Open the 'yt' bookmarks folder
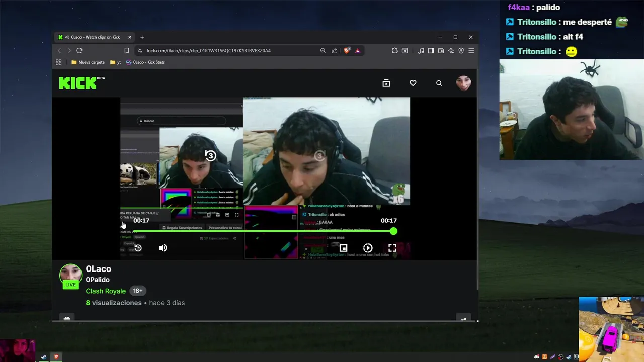This screenshot has height=362, width=644. coord(116,62)
